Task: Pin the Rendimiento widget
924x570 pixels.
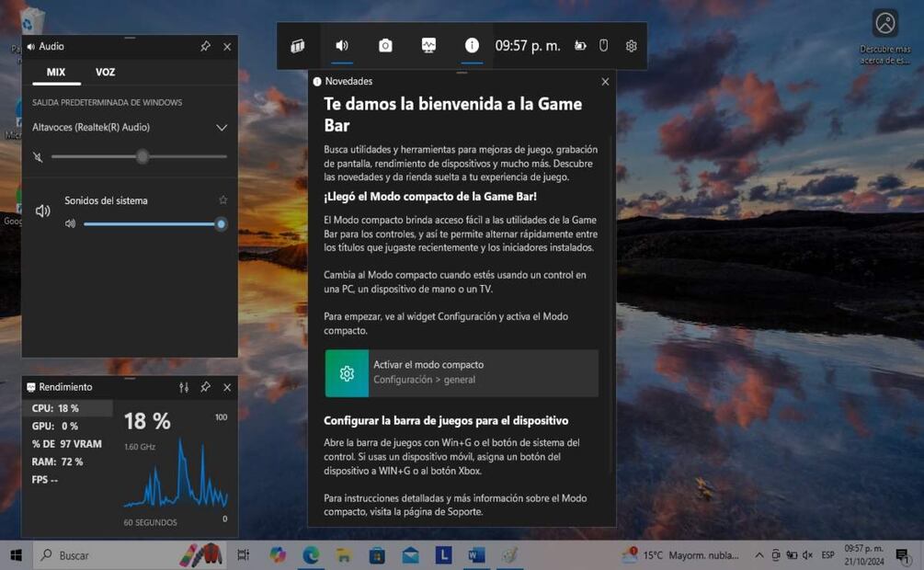Action: tap(205, 388)
